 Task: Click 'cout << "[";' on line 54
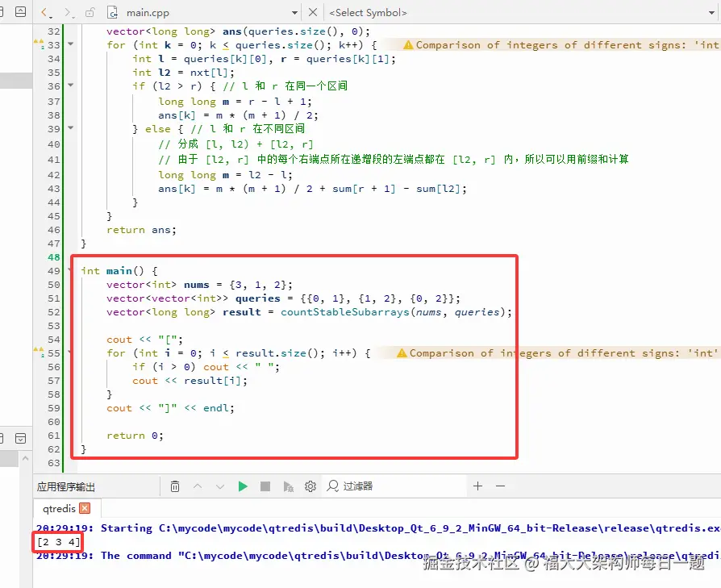pos(145,340)
